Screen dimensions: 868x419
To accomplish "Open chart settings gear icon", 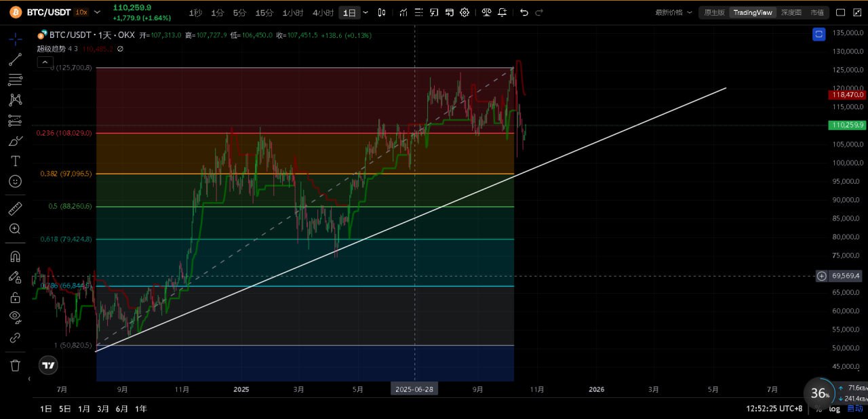I will coord(465,12).
